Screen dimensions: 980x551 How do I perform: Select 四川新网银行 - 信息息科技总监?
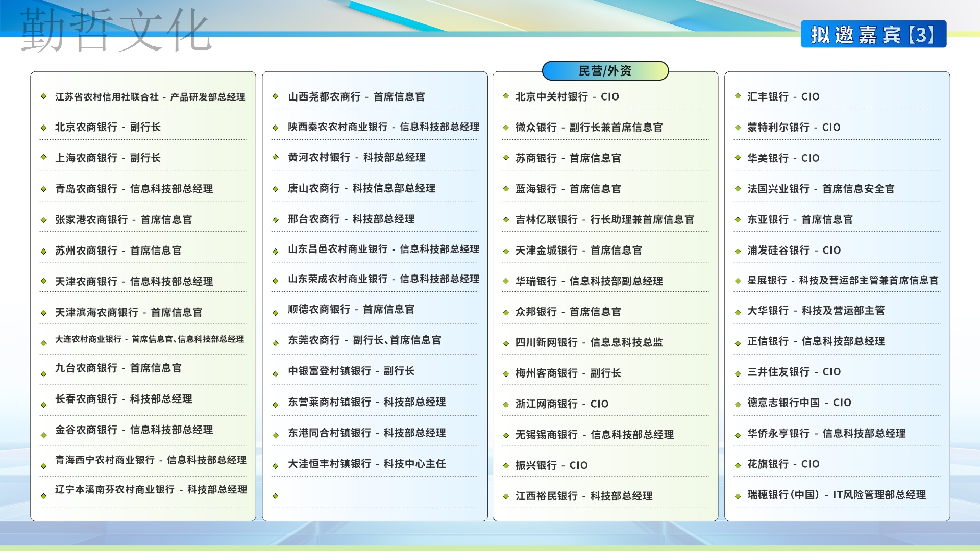(589, 342)
